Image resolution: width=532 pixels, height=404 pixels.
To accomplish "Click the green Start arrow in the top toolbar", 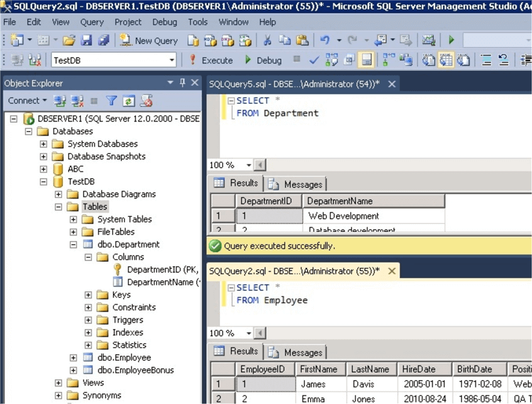I will (452, 40).
